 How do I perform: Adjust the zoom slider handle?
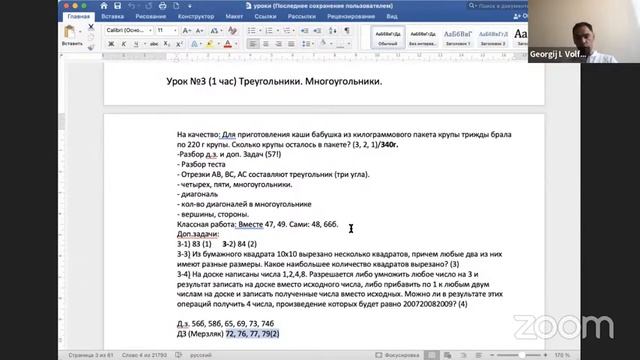tap(522, 355)
